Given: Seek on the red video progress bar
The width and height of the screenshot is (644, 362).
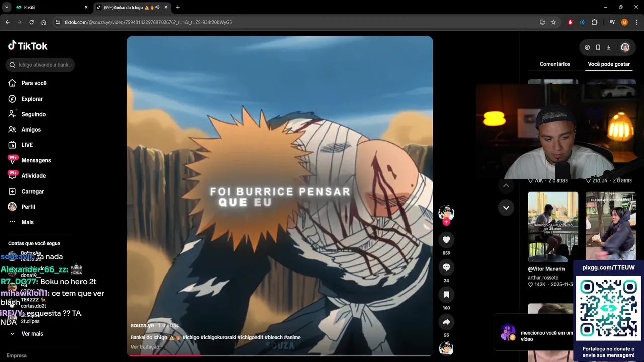Looking at the screenshot, I should pyautogui.click(x=280, y=355).
